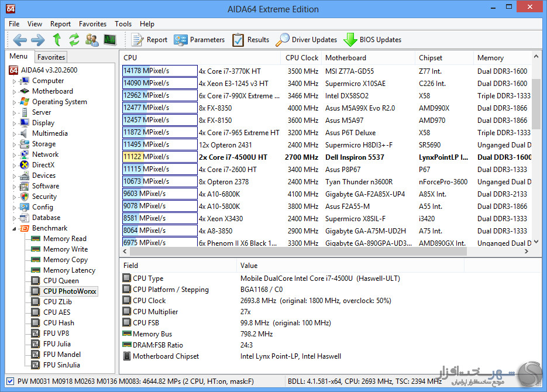The width and height of the screenshot is (547, 392).
Task: Toggle the checkbox in the status bar
Action: coord(10,381)
